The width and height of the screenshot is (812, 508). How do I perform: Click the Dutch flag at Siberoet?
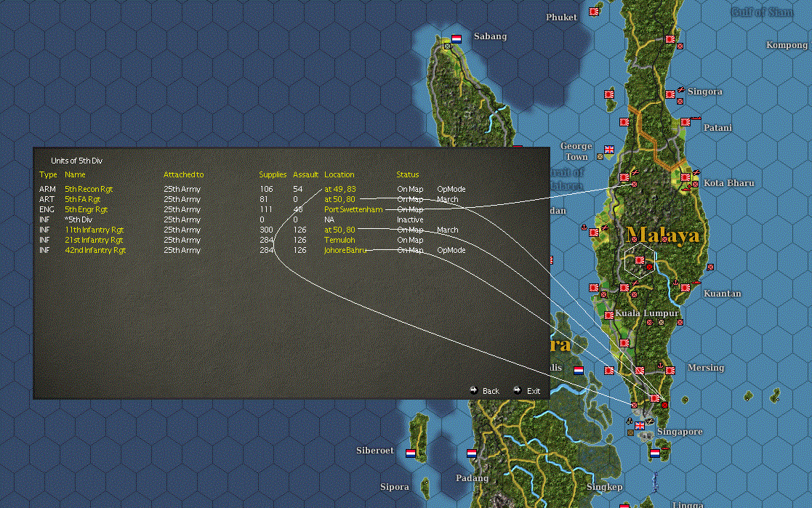pyautogui.click(x=411, y=453)
